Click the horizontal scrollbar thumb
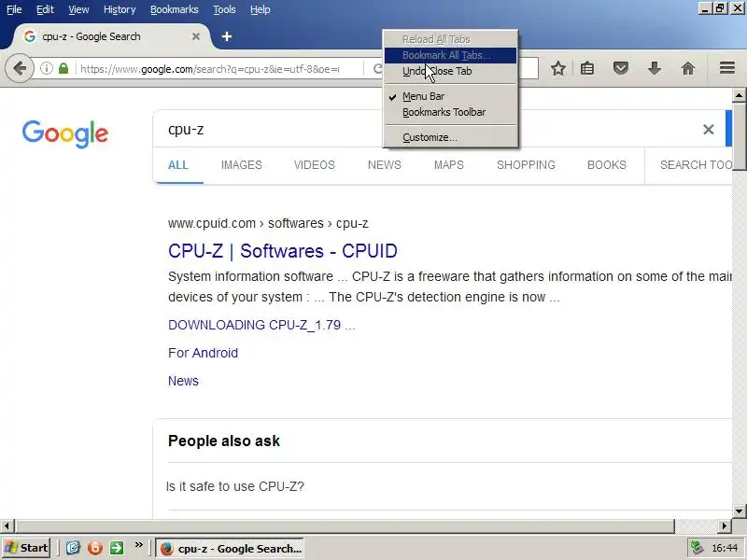The height and width of the screenshot is (560, 747). point(345,526)
